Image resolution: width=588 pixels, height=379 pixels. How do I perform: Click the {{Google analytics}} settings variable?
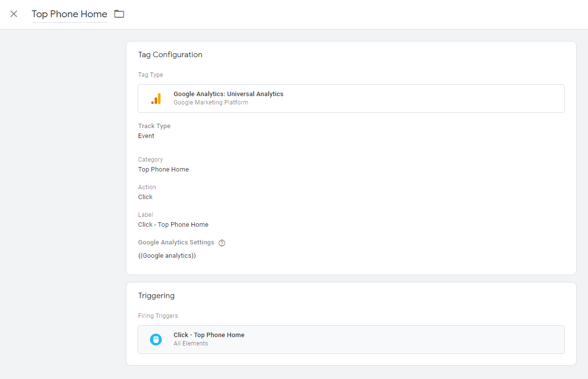(x=167, y=256)
